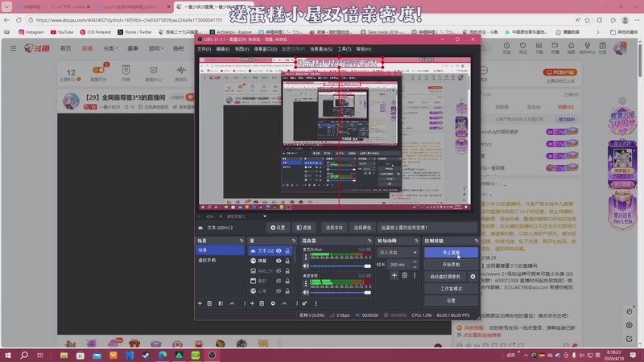The height and width of the screenshot is (362, 644).
Task: Open Douyu download icon in header
Action: coord(539,47)
